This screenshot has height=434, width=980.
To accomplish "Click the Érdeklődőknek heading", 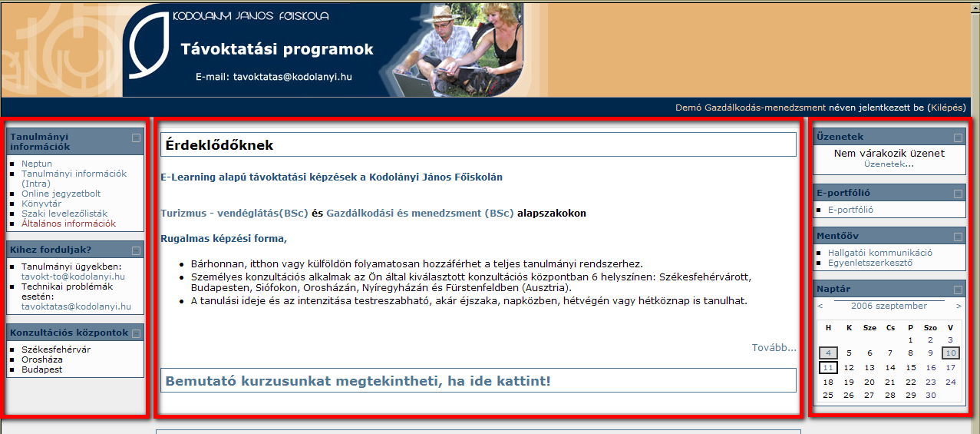I will (219, 145).
